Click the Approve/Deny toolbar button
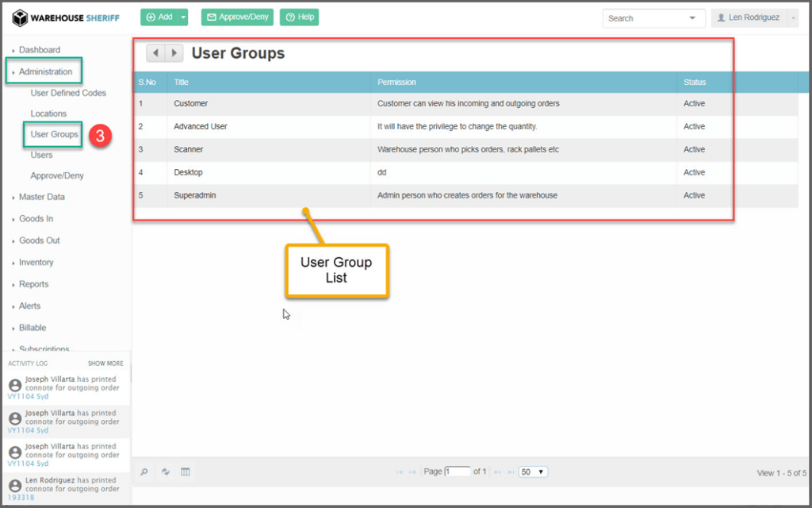Image resolution: width=812 pixels, height=508 pixels. coord(237,17)
